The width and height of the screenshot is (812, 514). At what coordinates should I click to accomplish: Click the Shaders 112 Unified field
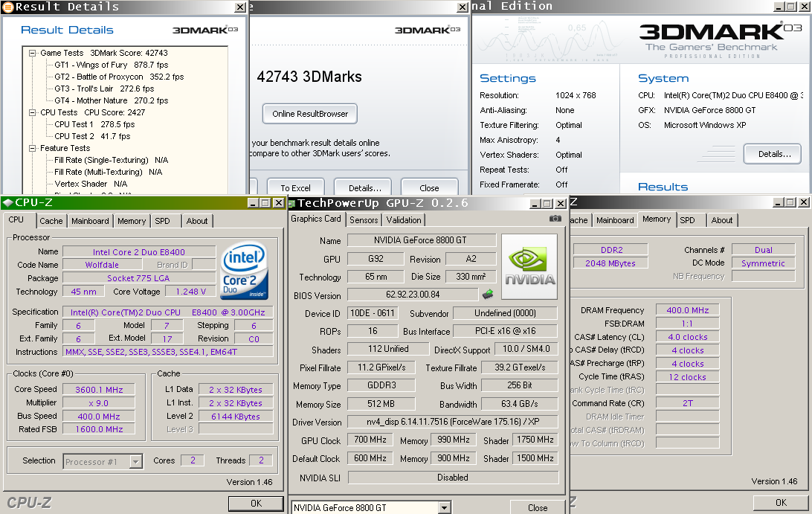pyautogui.click(x=388, y=349)
